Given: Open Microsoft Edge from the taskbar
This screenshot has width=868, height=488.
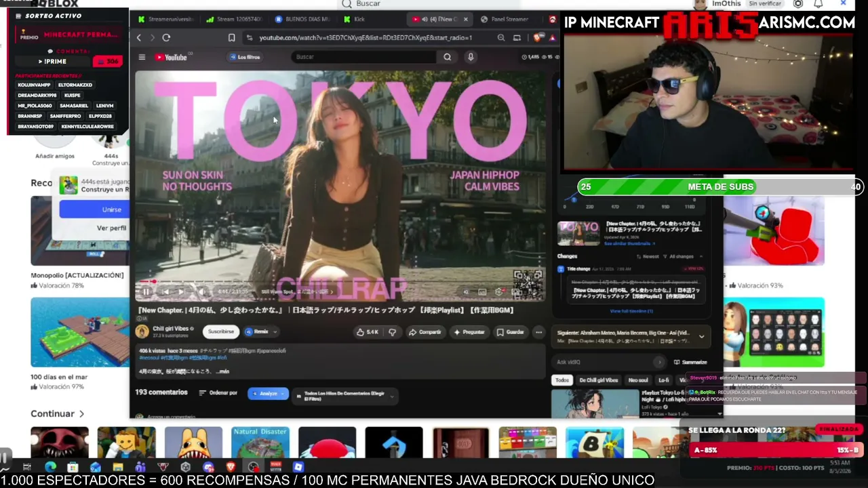Looking at the screenshot, I should 50,467.
